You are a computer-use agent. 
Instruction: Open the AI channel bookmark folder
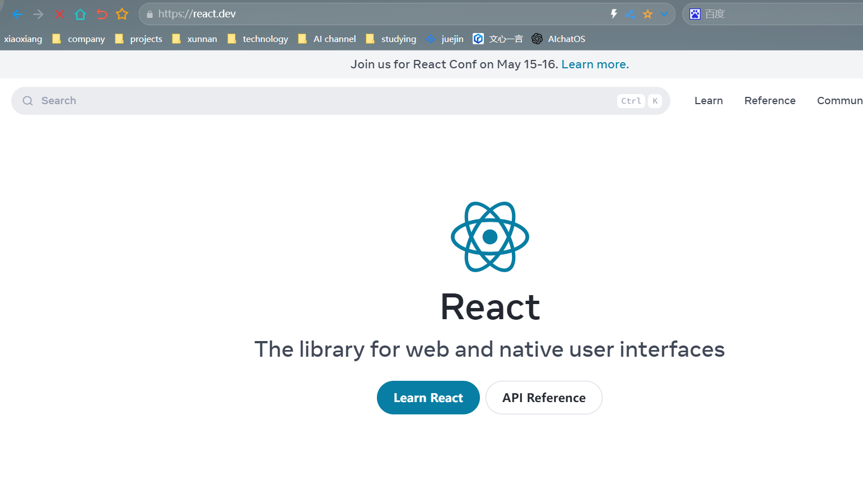[x=327, y=39]
